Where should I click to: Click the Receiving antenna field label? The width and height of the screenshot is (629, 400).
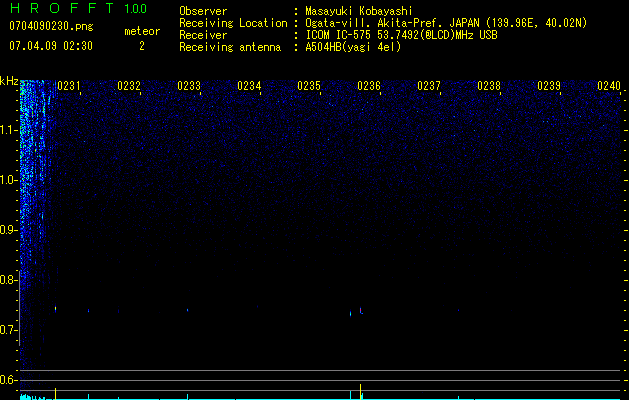click(x=230, y=47)
